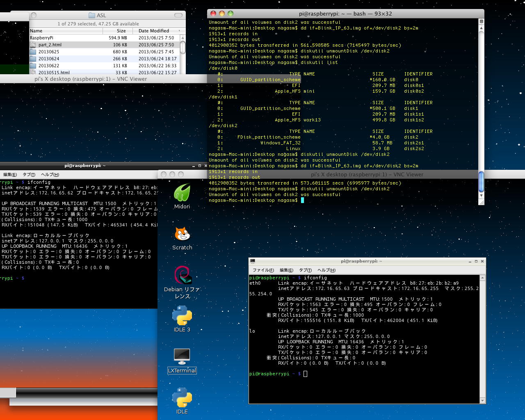The height and width of the screenshot is (420, 525).
Task: Open the IDLE 3 Python icon
Action: (x=182, y=316)
